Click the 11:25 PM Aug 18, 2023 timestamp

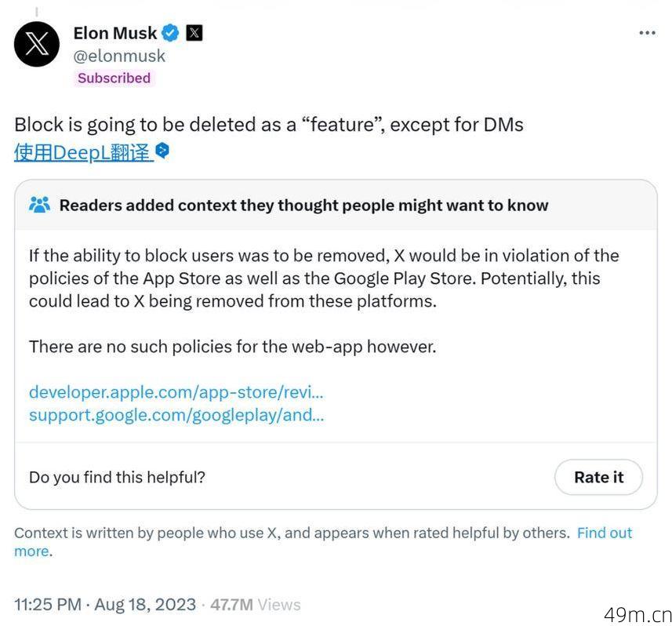(105, 605)
